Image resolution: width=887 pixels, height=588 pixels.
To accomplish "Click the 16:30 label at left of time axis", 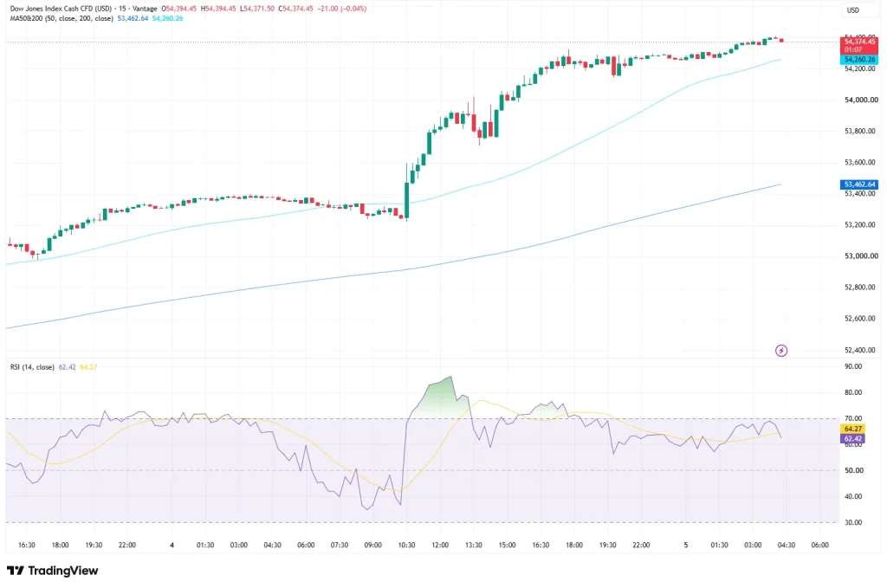I will [x=27, y=545].
